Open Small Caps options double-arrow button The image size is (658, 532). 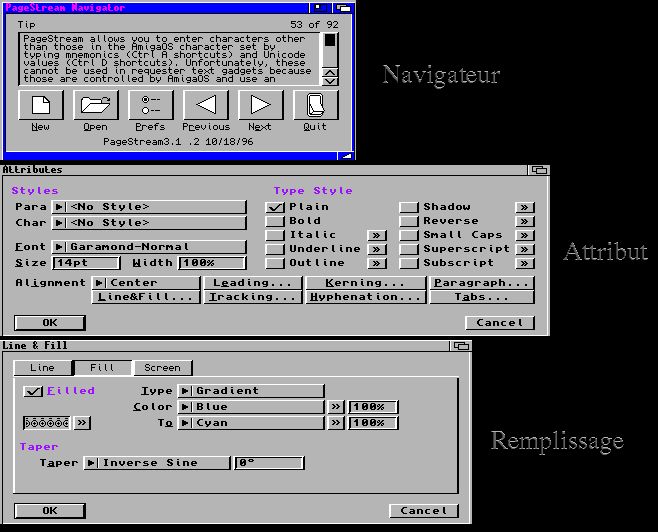[x=525, y=235]
